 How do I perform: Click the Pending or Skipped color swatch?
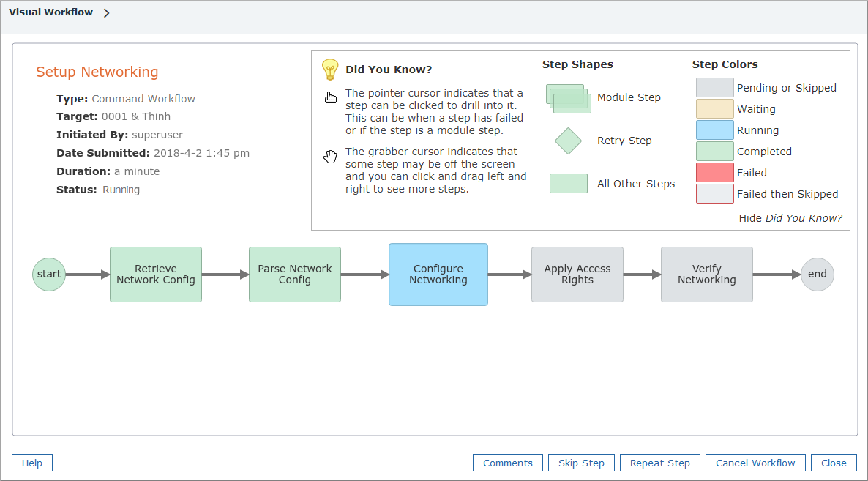pyautogui.click(x=714, y=87)
